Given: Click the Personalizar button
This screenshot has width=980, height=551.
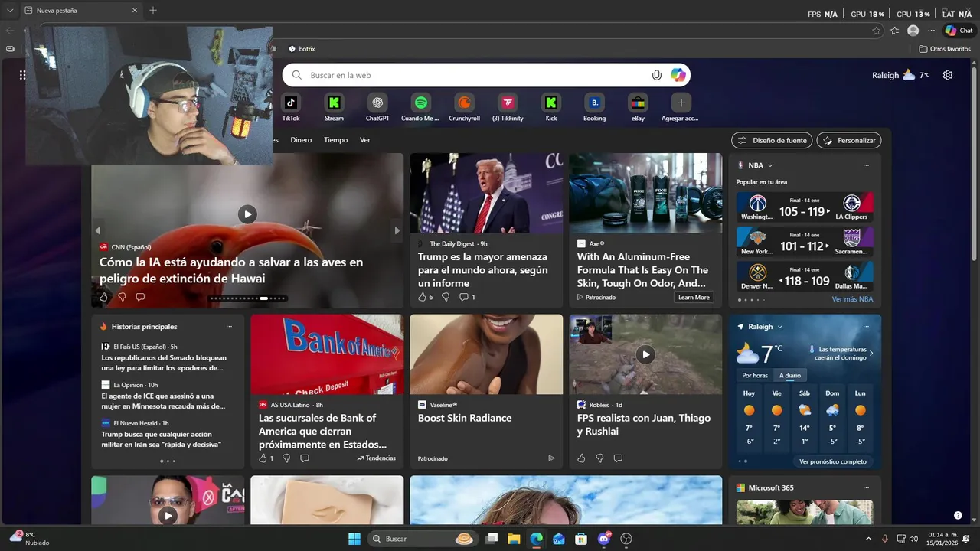Looking at the screenshot, I should point(849,141).
